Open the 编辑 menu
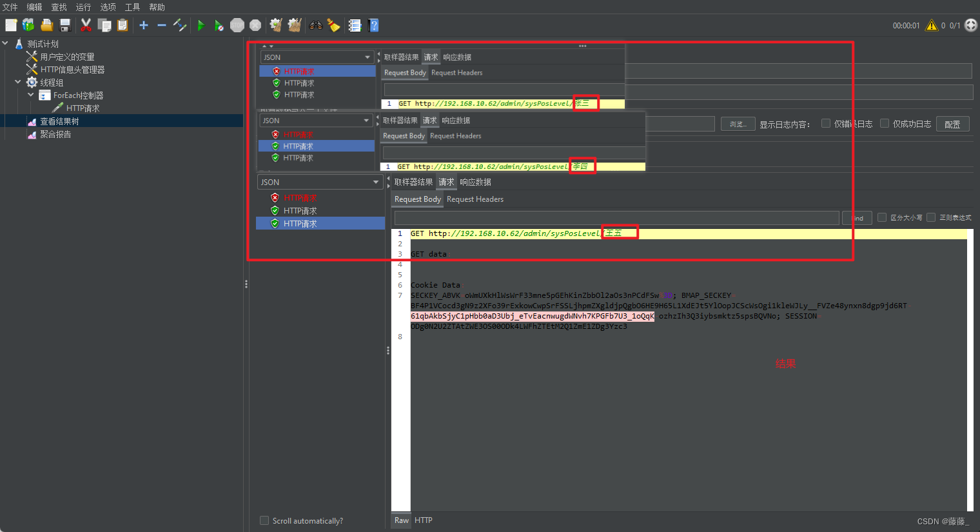 (34, 7)
